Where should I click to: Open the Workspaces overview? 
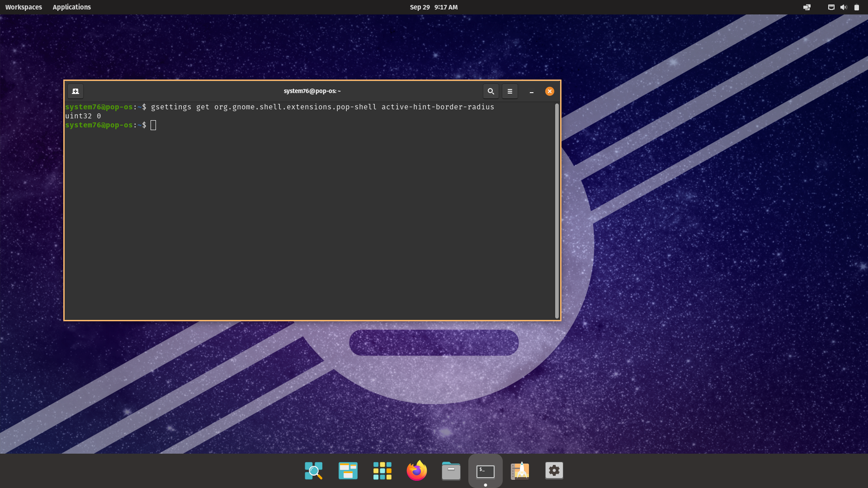click(24, 7)
